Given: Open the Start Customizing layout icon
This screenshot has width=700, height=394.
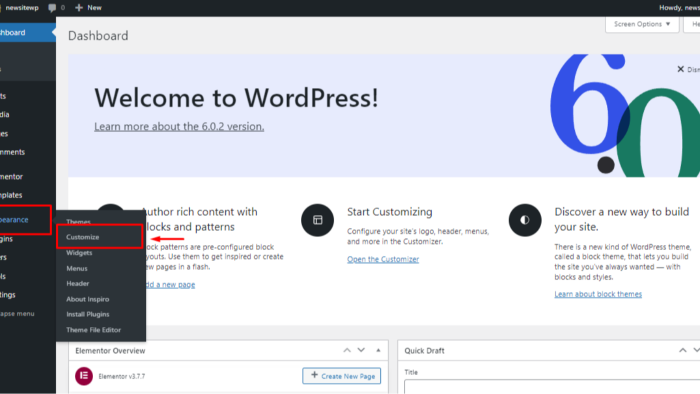Looking at the screenshot, I should click(317, 220).
